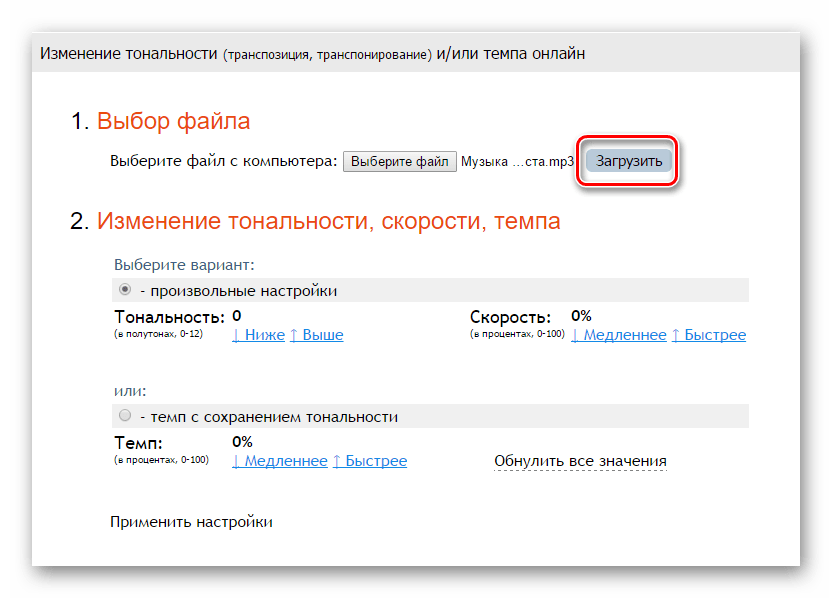Reset values with "Обнулить все значения"
The height and width of the screenshot is (598, 832).
pos(580,461)
